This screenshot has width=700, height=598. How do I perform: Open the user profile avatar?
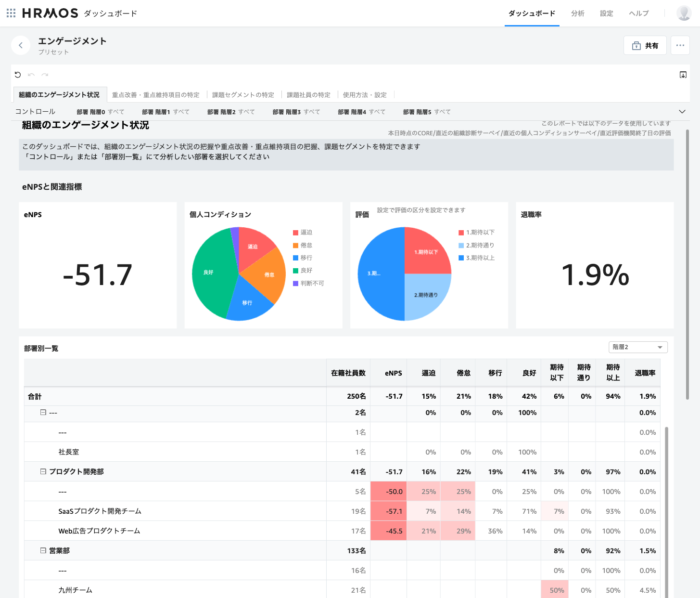[x=684, y=13]
